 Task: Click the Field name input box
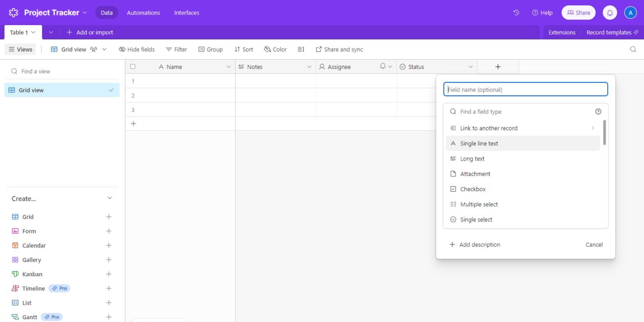tap(526, 90)
